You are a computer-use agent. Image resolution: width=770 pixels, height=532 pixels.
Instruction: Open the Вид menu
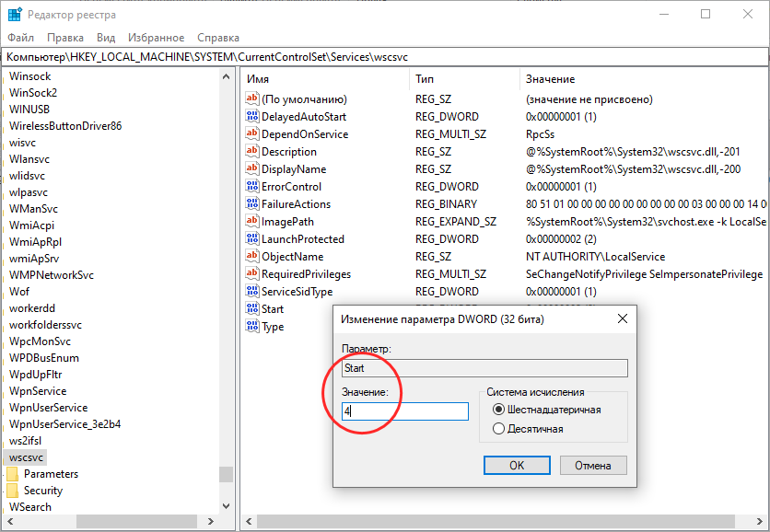point(106,38)
